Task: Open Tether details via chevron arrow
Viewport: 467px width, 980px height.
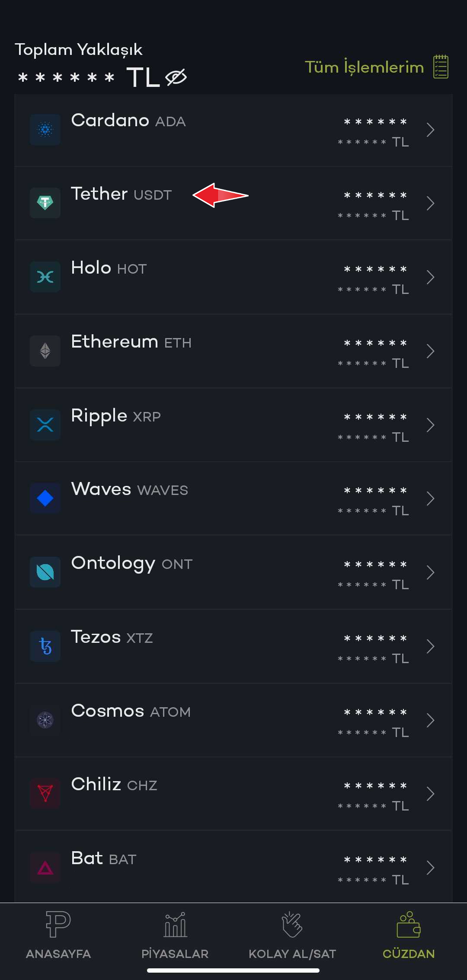Action: point(430,203)
